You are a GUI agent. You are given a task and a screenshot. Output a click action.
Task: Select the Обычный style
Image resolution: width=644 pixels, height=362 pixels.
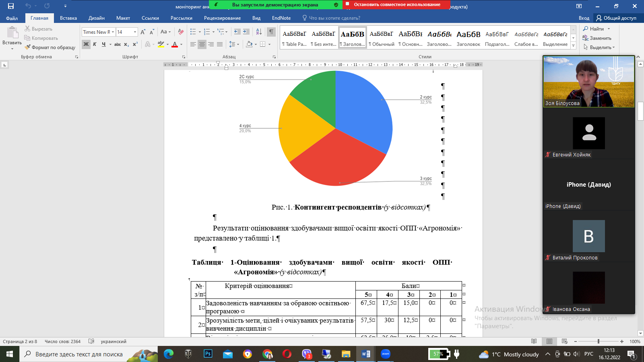[x=381, y=38]
